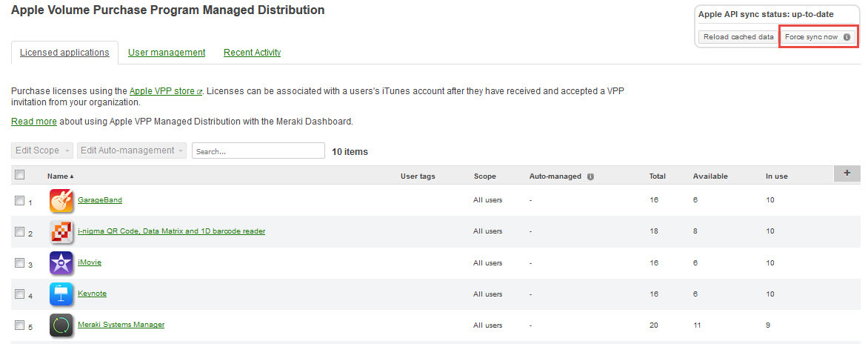Switch to the Recent Activity tab
Viewport: 868px width, 344px height.
coord(253,53)
